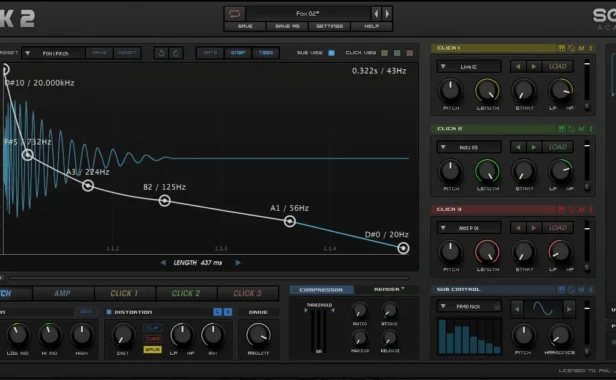Go to the previous preset arrow next to Fox 02
The width and height of the screenshot is (616, 380).
pos(376,14)
